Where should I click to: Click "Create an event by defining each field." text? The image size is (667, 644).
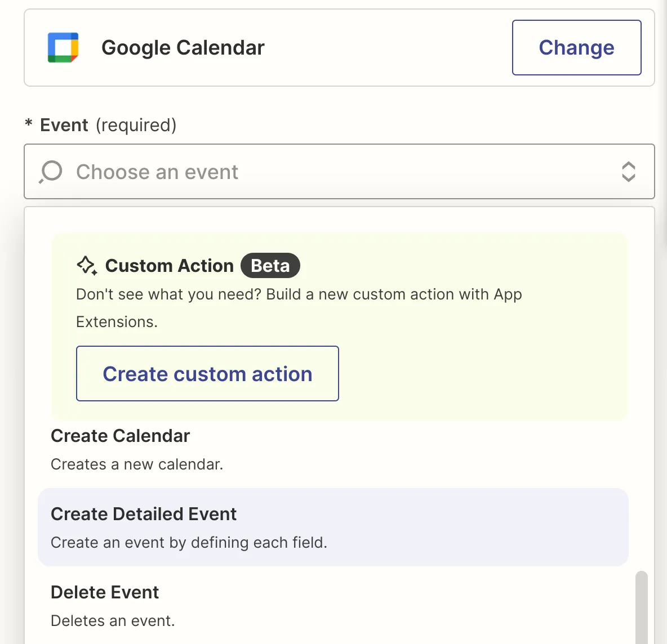tap(189, 543)
